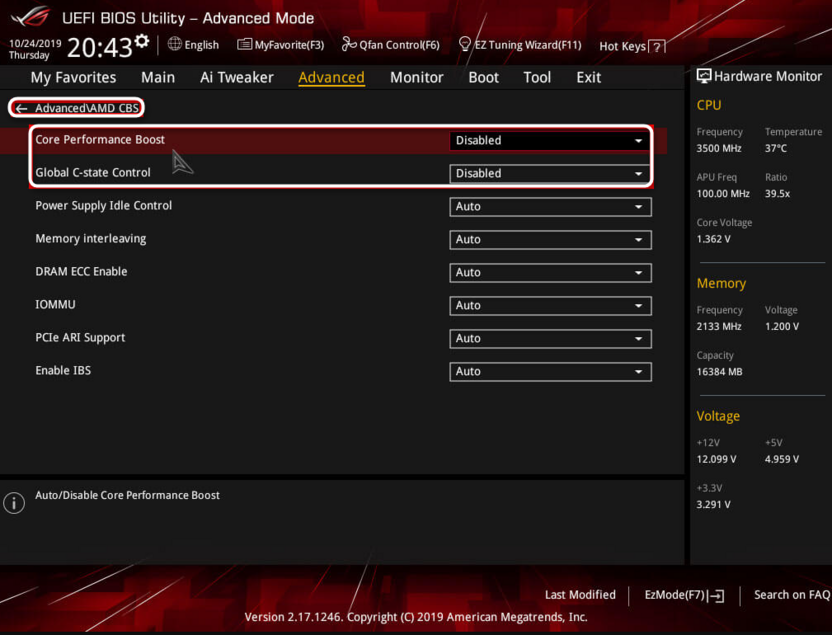Click the Auto/Disable Core Performance Boost help text
Screen dimensions: 832x635
click(127, 495)
